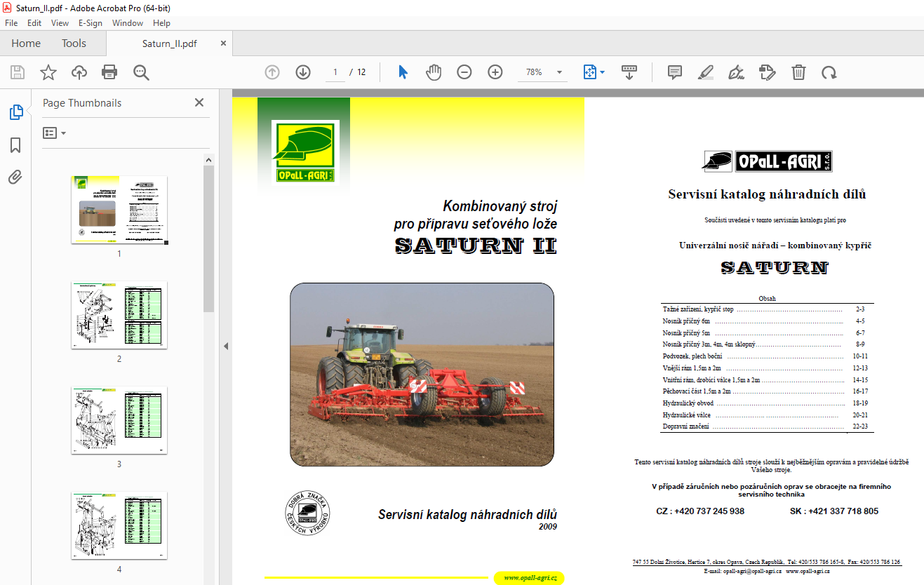Open the sign document pen tool

(737, 72)
